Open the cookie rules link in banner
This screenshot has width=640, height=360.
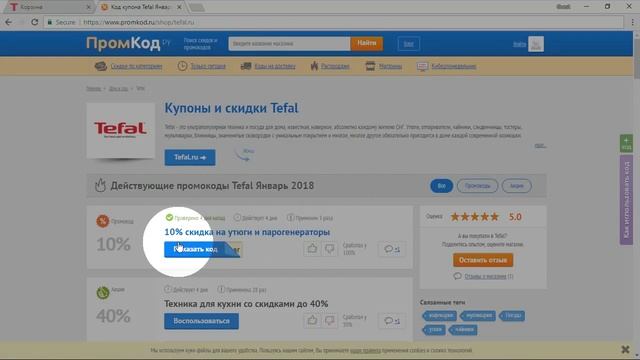pyautogui.click(x=365, y=350)
